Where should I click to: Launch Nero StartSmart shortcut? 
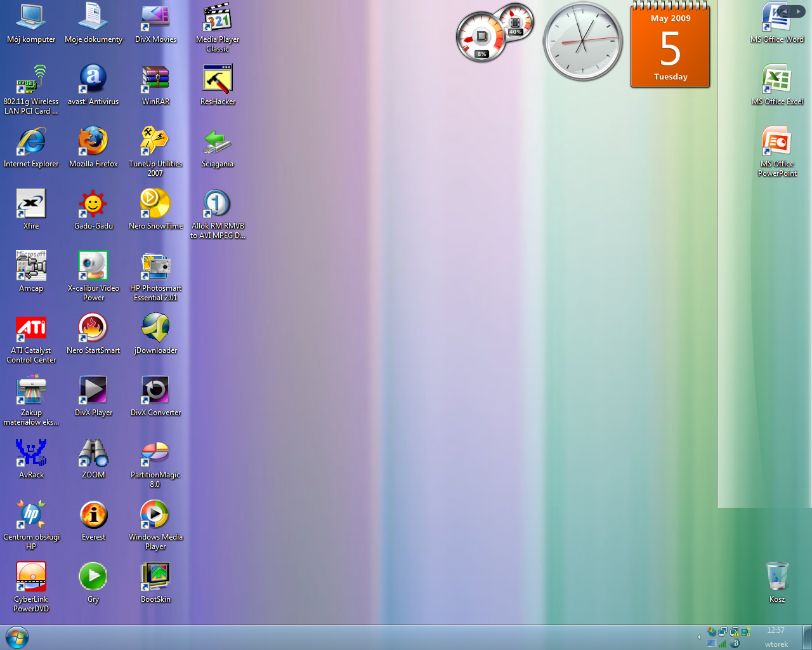(93, 334)
